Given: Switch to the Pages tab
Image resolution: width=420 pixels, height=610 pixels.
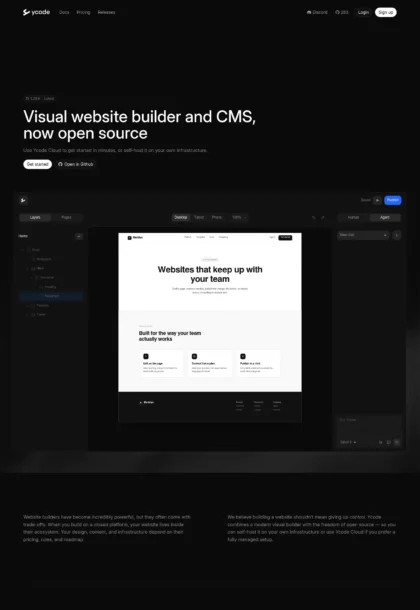Looking at the screenshot, I should [x=66, y=217].
